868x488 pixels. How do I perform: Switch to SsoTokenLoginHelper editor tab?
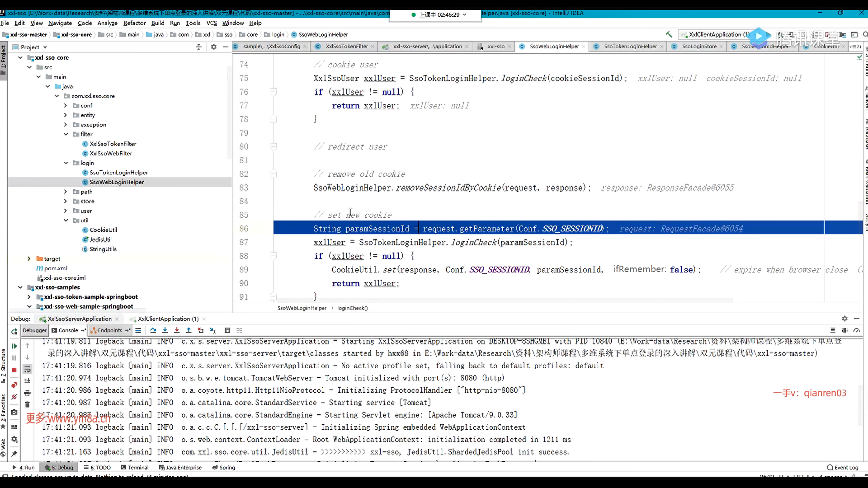630,47
